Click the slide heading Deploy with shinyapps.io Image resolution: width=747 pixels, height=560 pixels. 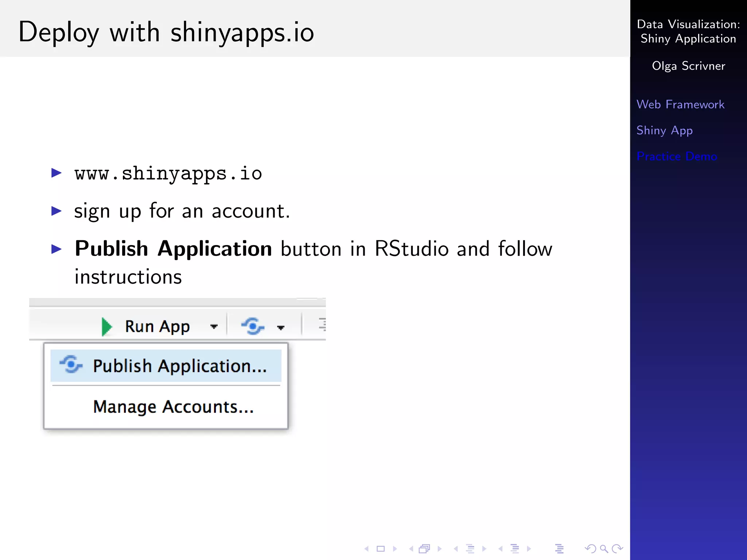(166, 33)
